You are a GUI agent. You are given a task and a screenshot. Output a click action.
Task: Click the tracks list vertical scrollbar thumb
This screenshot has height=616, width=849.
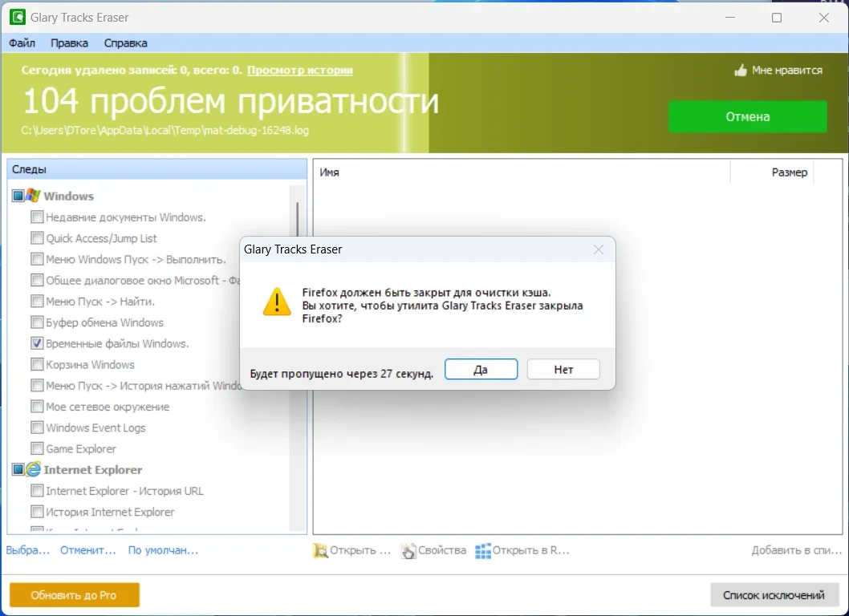297,220
